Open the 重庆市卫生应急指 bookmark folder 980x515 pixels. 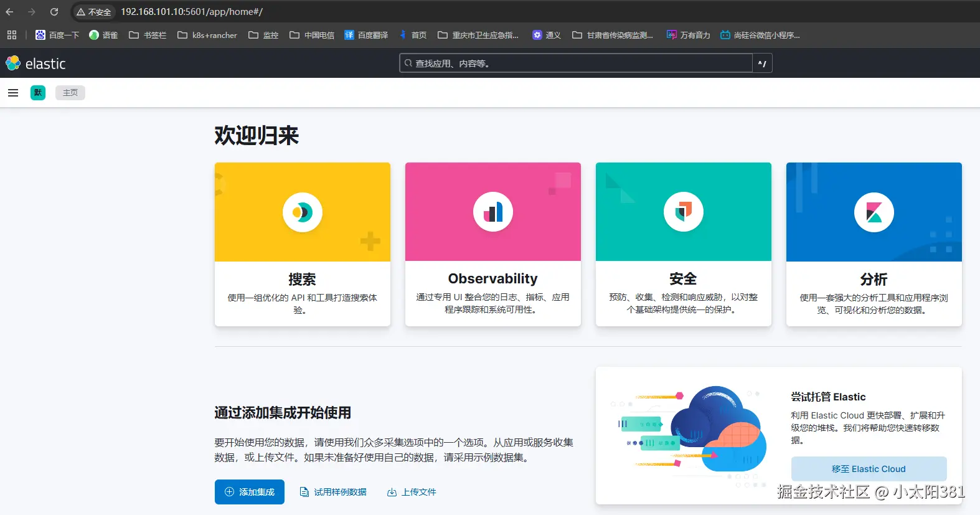pyautogui.click(x=478, y=35)
